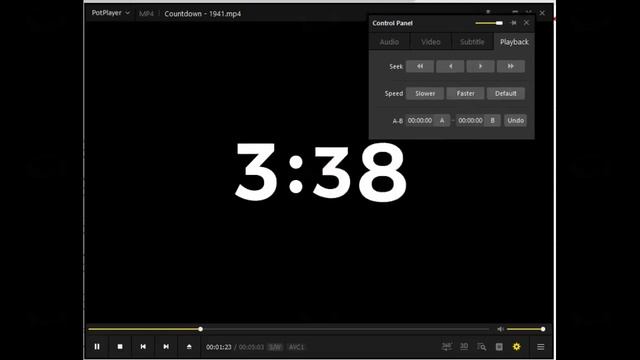Image resolution: width=640 pixels, height=360 pixels.
Task: Pin the Control Panel window
Action: [513, 23]
